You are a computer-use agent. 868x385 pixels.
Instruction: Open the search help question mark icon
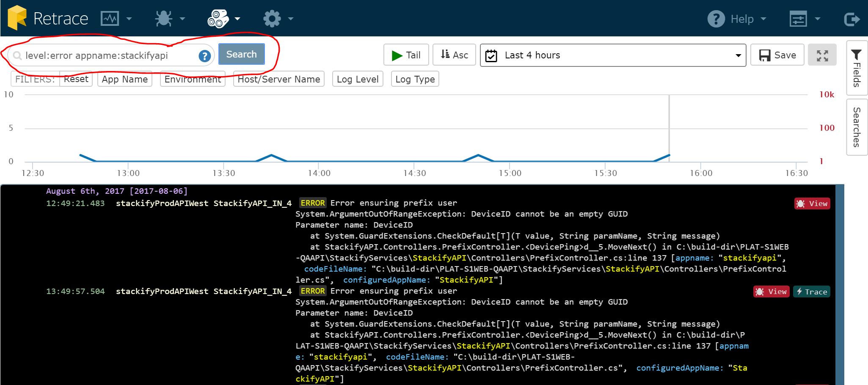(x=204, y=55)
